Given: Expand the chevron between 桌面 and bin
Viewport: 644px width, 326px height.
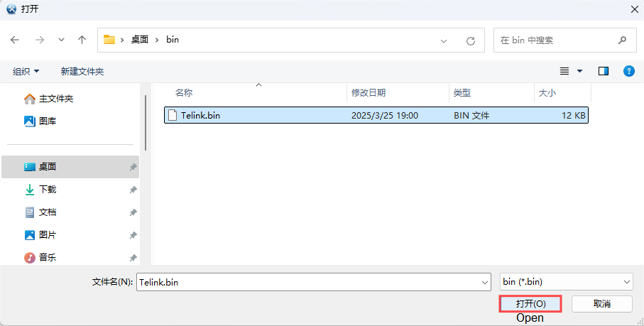Looking at the screenshot, I should pos(157,40).
